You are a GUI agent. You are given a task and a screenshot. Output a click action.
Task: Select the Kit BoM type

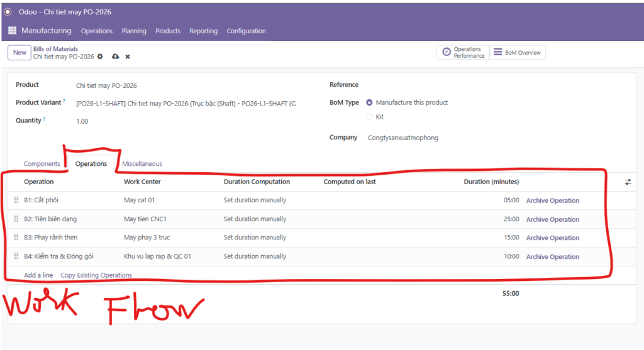(369, 117)
